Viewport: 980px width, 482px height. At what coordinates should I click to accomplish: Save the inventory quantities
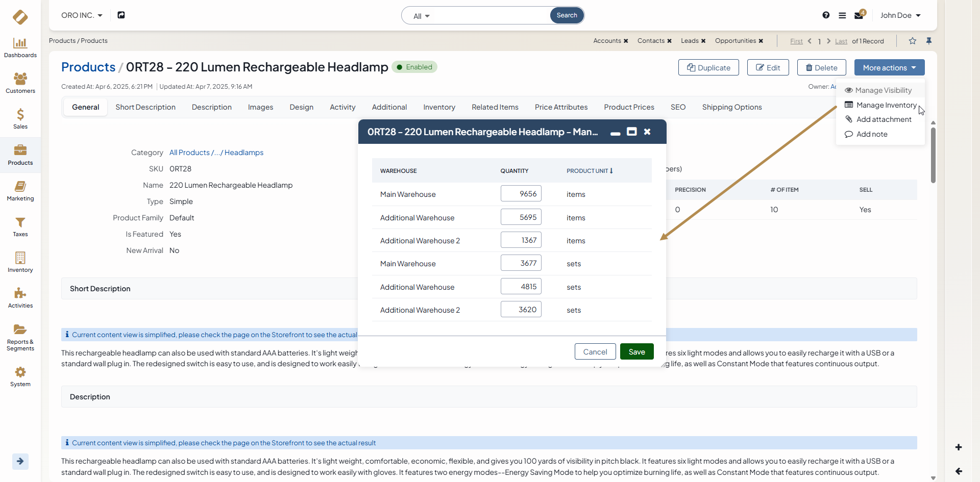click(636, 352)
